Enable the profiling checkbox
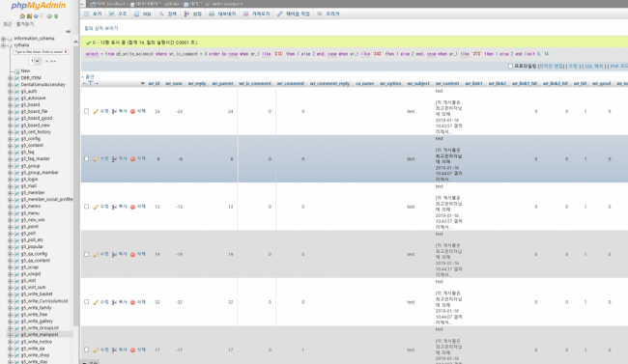 point(510,66)
